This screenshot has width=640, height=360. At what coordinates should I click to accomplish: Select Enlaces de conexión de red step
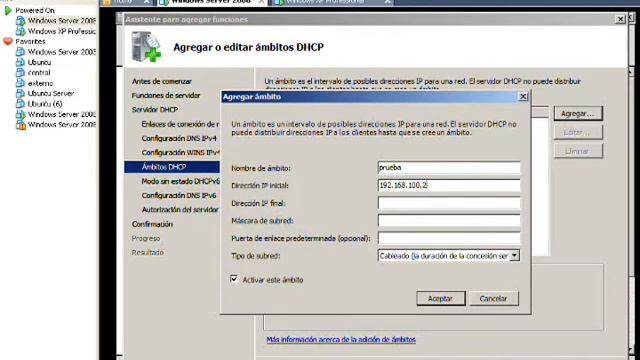tap(180, 124)
